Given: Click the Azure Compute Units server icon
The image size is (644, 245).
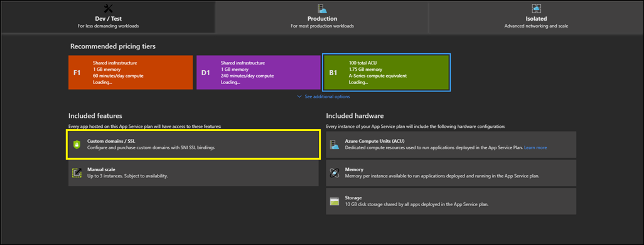Looking at the screenshot, I should [x=335, y=144].
